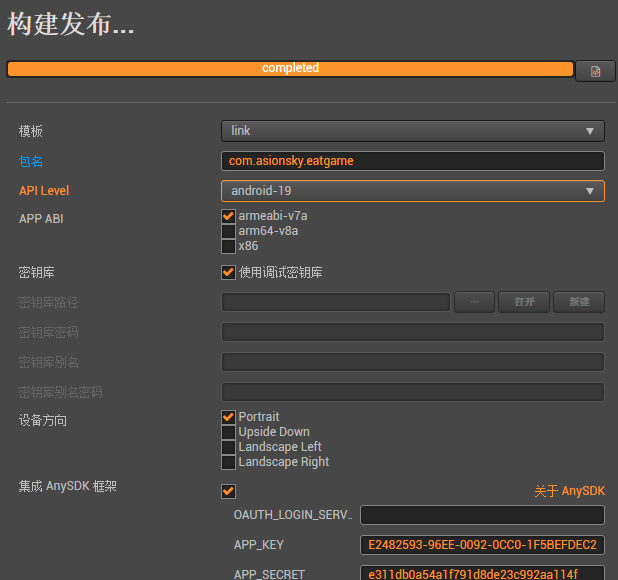
Task: Click the 包名 label
Action: click(31, 161)
